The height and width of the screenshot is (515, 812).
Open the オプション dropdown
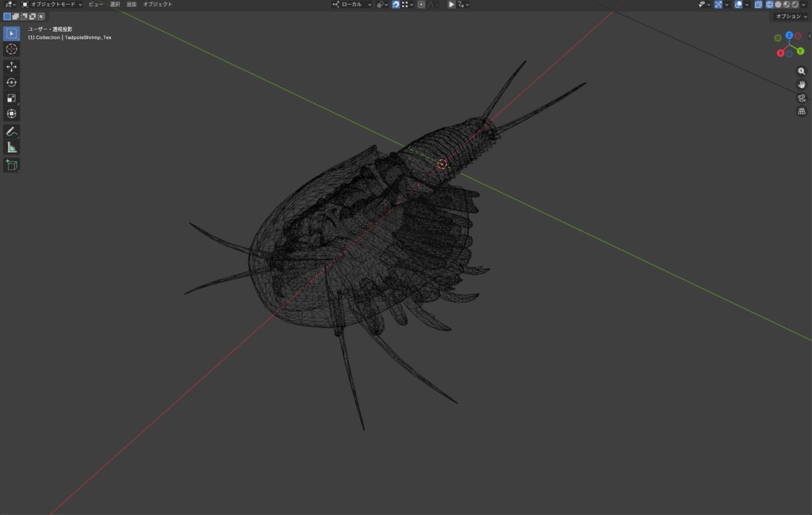pyautogui.click(x=791, y=16)
